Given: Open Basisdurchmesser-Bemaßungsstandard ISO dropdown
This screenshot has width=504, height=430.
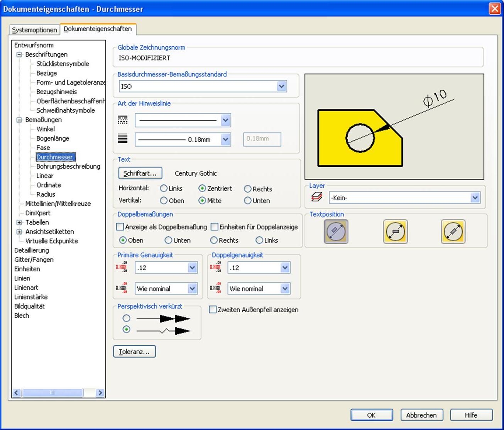Looking at the screenshot, I should (282, 86).
